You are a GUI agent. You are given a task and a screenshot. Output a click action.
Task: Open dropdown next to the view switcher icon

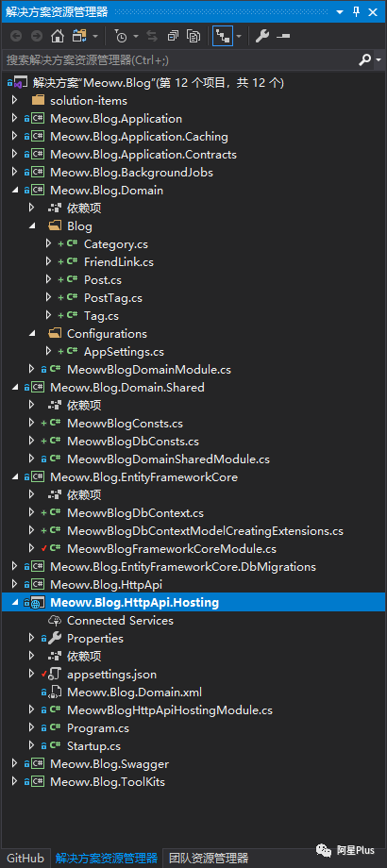pyautogui.click(x=94, y=37)
